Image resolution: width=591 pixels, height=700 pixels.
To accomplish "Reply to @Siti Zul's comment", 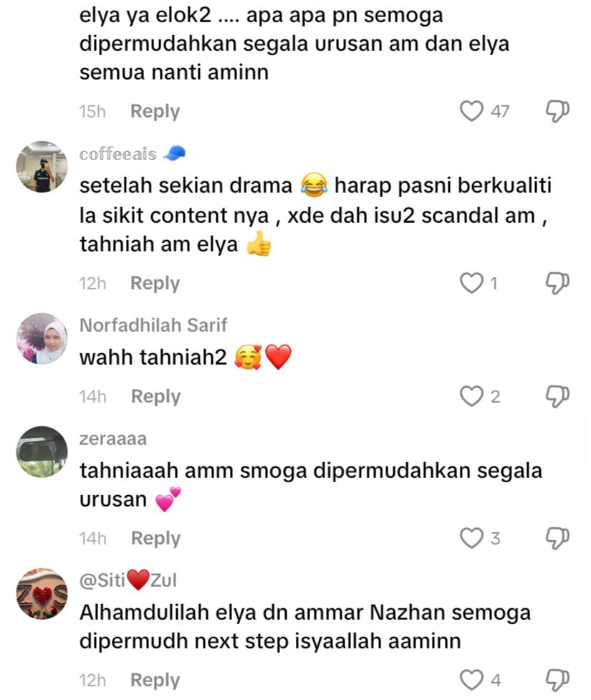I will 155,681.
